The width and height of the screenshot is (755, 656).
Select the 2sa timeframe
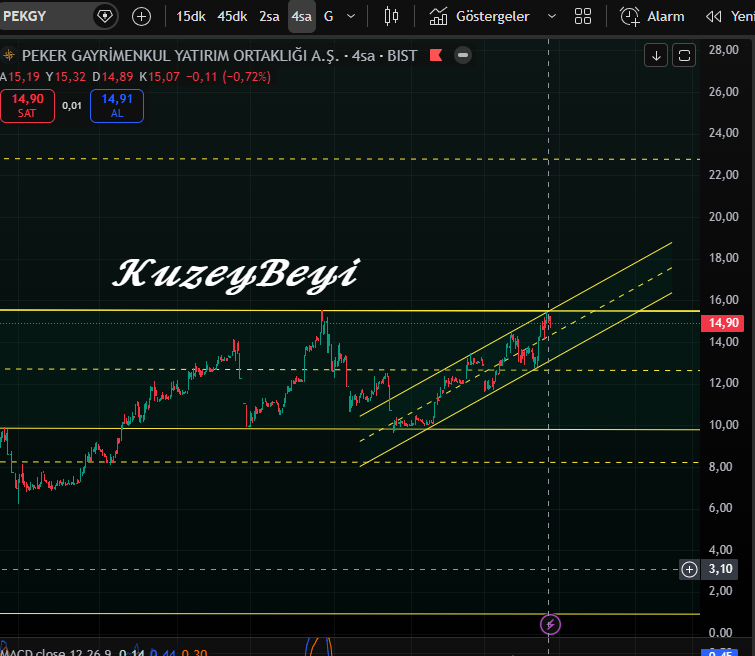pyautogui.click(x=269, y=16)
